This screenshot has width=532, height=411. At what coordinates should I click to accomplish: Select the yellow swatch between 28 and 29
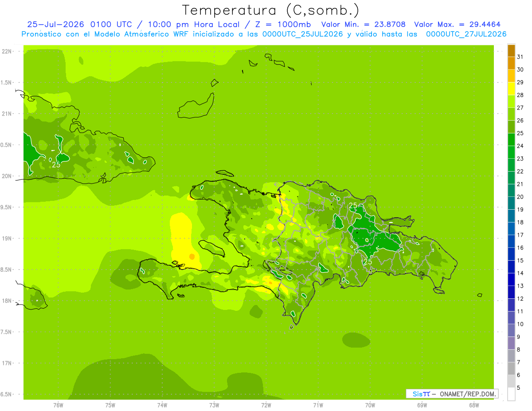pyautogui.click(x=511, y=89)
